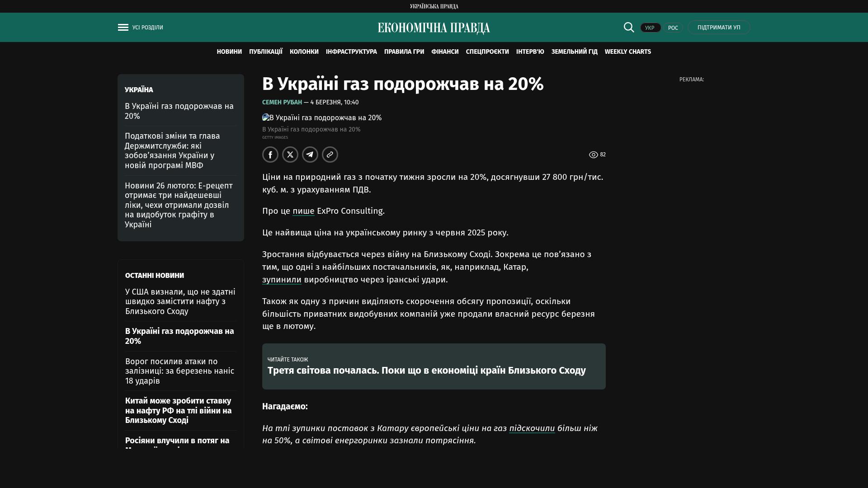Open 'Третя світова почалась' related article
The height and width of the screenshot is (488, 868).
[426, 371]
